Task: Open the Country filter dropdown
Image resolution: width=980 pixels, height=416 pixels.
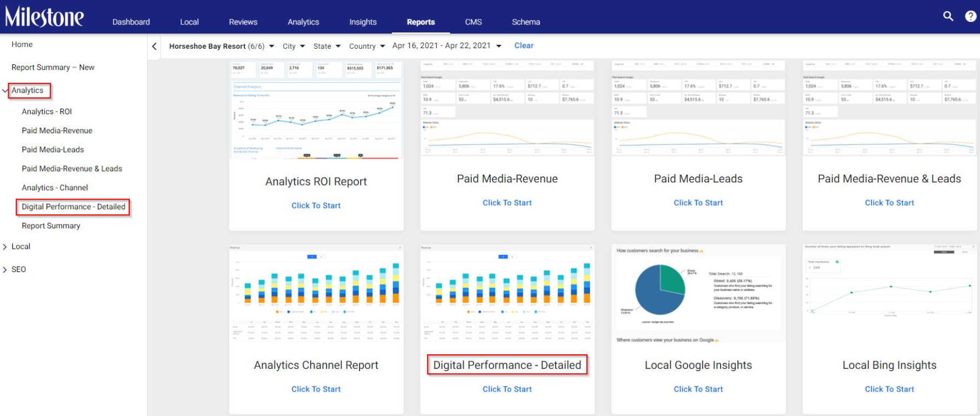Action: click(367, 46)
